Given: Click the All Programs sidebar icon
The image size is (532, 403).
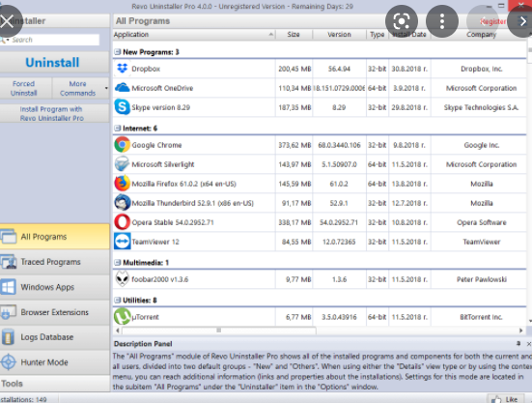Looking at the screenshot, I should coord(8,237).
